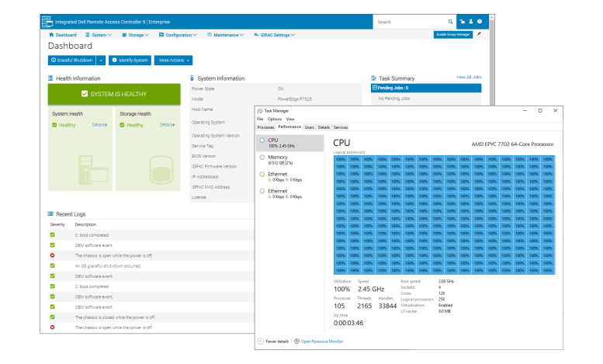Click the Health Information section icon

coord(50,78)
